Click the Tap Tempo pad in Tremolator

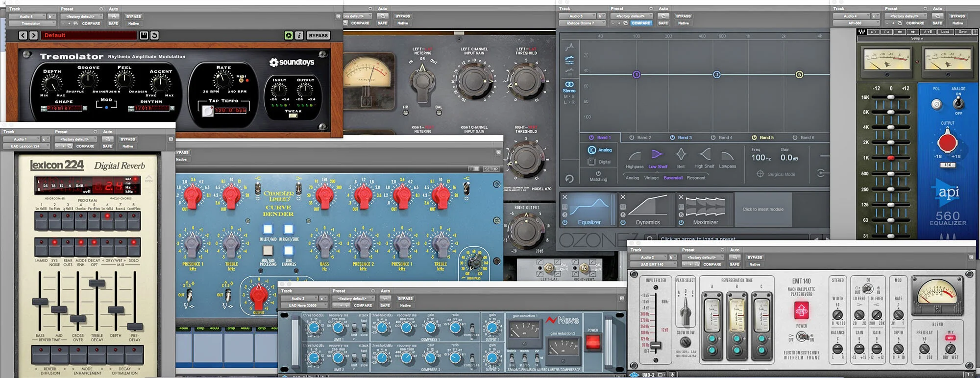pos(208,111)
